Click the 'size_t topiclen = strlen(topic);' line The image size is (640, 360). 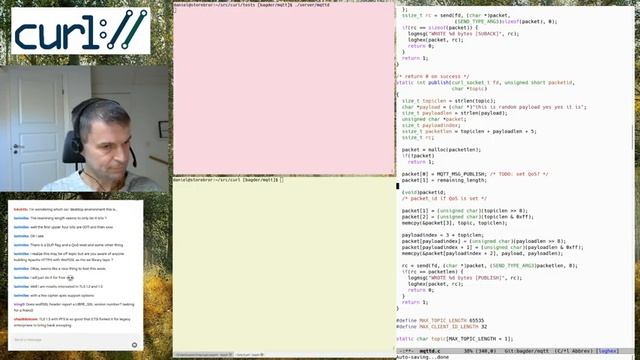point(449,101)
